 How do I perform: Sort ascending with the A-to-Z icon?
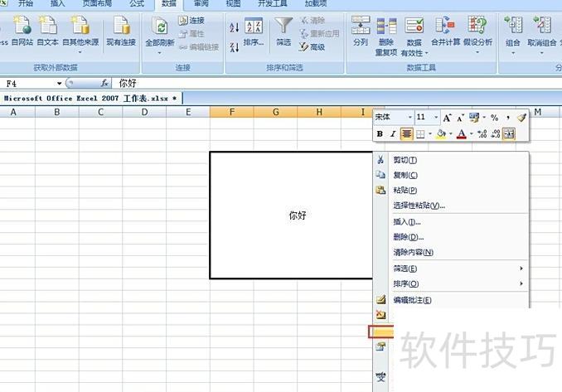point(234,27)
